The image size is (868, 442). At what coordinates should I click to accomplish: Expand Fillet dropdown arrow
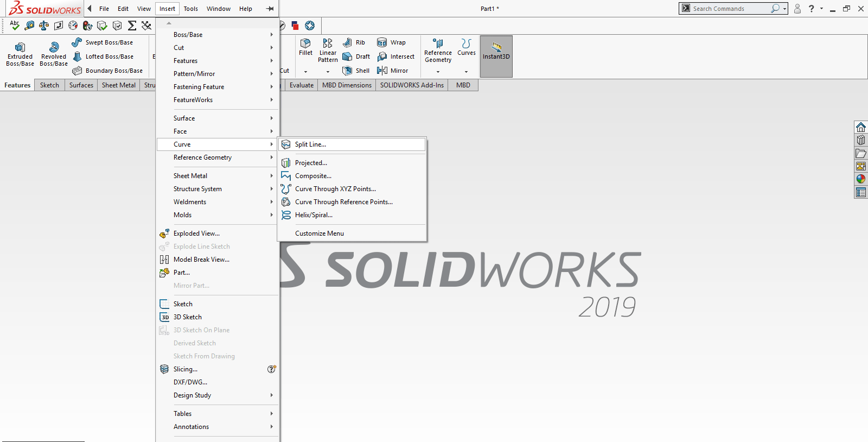click(x=305, y=72)
